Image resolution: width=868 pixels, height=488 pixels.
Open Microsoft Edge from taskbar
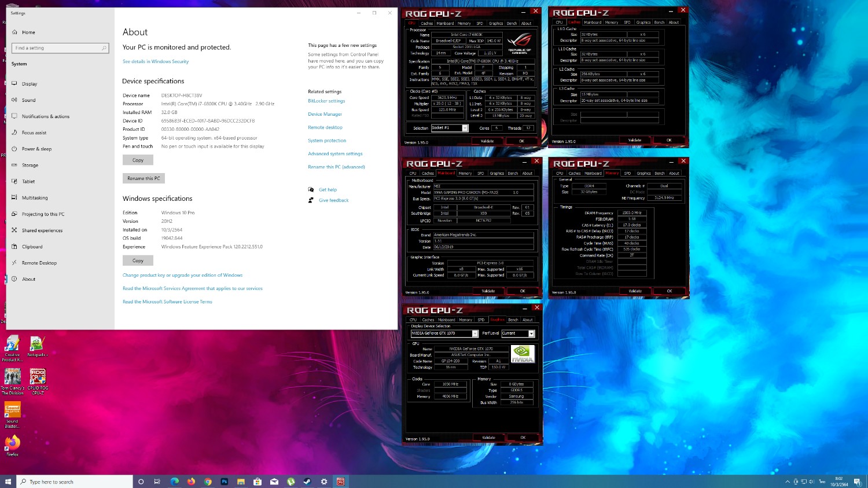coord(174,482)
